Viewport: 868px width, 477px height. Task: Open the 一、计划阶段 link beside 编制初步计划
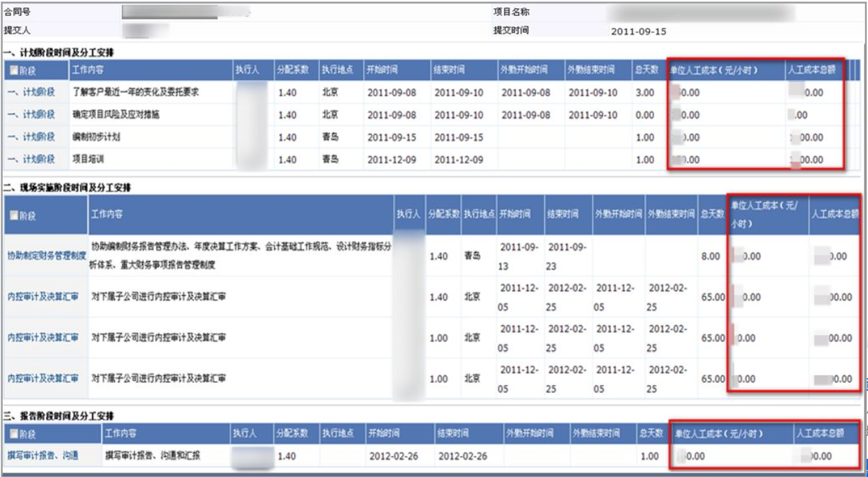pyautogui.click(x=31, y=137)
